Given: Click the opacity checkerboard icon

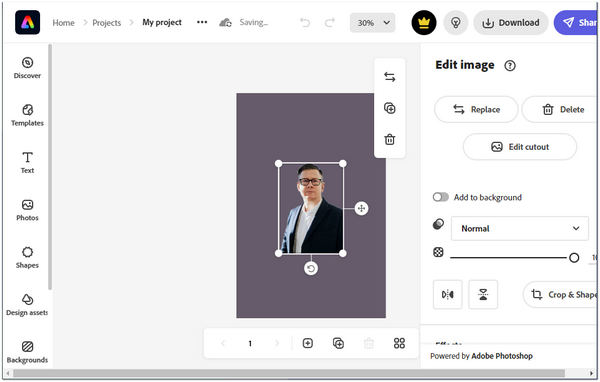Looking at the screenshot, I should click(x=438, y=252).
